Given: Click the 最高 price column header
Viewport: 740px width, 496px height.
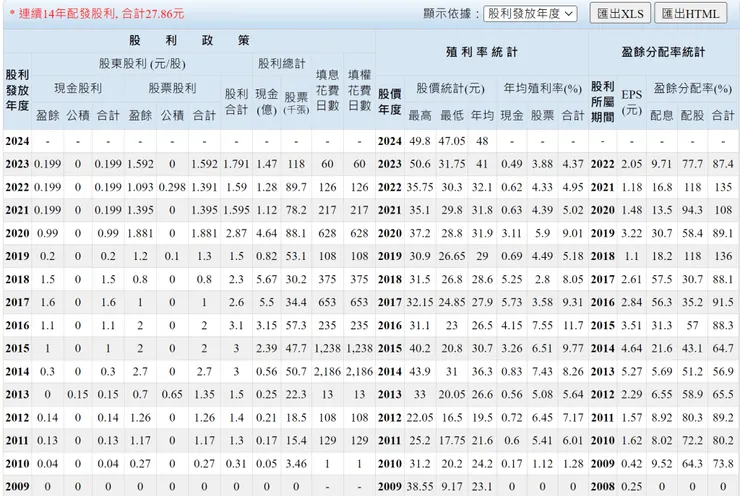Looking at the screenshot, I should (420, 116).
